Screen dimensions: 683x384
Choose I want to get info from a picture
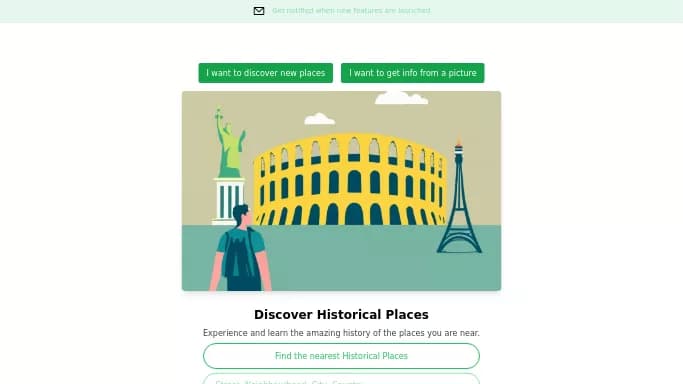(413, 73)
